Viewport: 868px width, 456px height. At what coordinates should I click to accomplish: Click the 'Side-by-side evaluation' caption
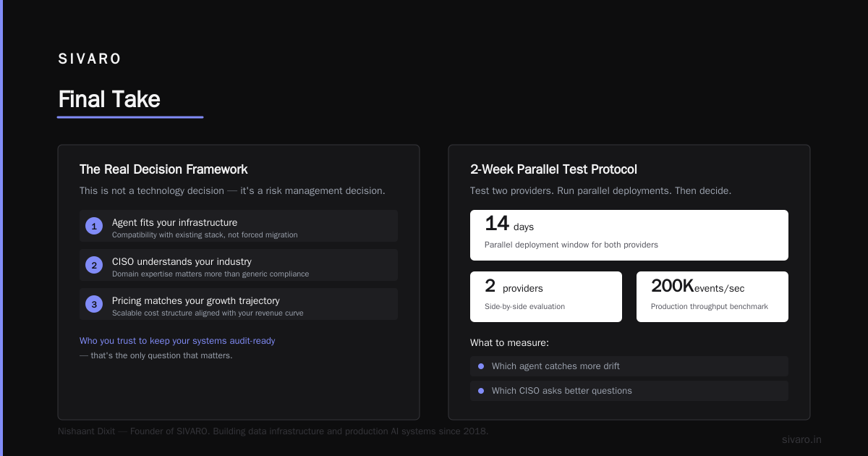click(524, 306)
